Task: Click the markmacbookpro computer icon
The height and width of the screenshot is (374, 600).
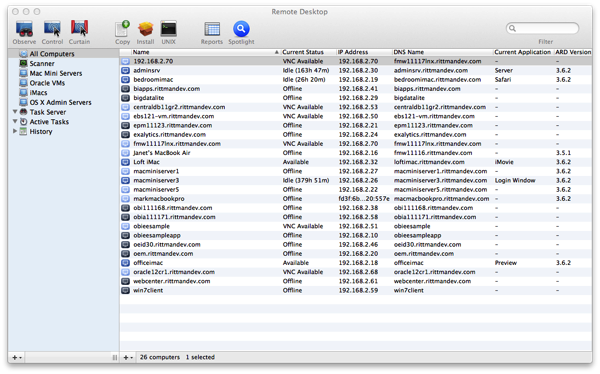Action: point(125,199)
